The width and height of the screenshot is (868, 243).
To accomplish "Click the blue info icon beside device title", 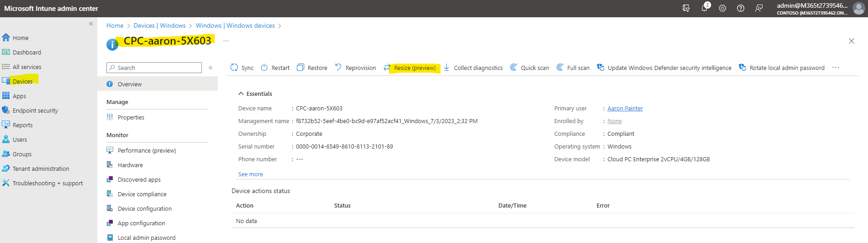I will point(112,44).
